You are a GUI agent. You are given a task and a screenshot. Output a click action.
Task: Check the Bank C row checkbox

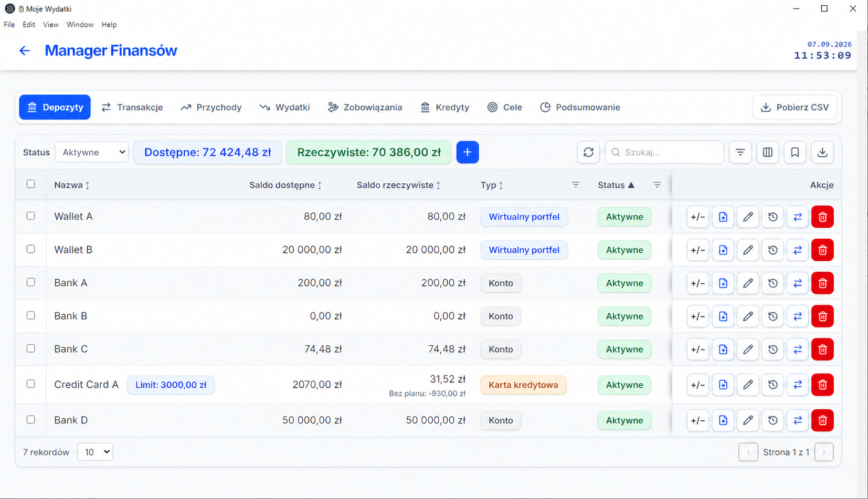[31, 348]
